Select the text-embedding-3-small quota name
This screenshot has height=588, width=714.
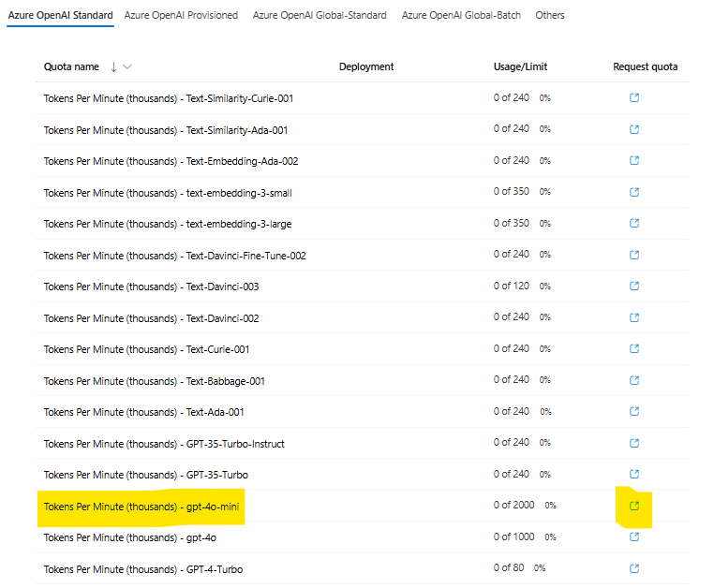[x=168, y=193]
